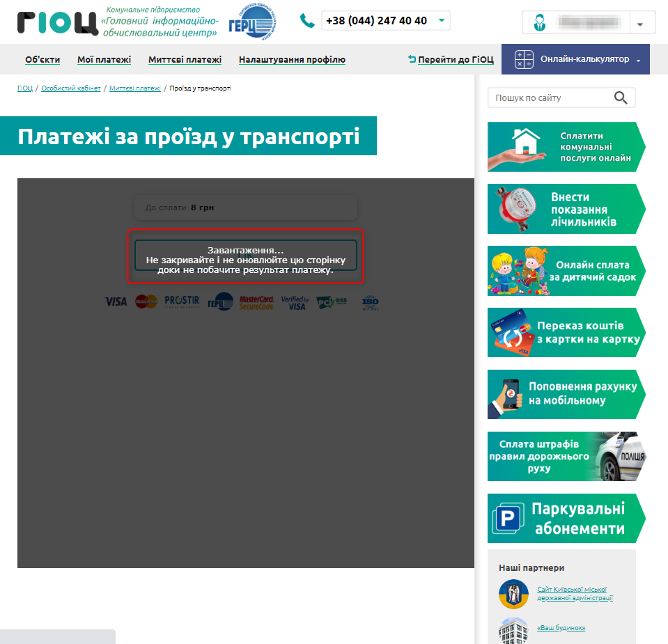Click the search magnifier icon
The width and height of the screenshot is (668, 644).
coord(621,98)
